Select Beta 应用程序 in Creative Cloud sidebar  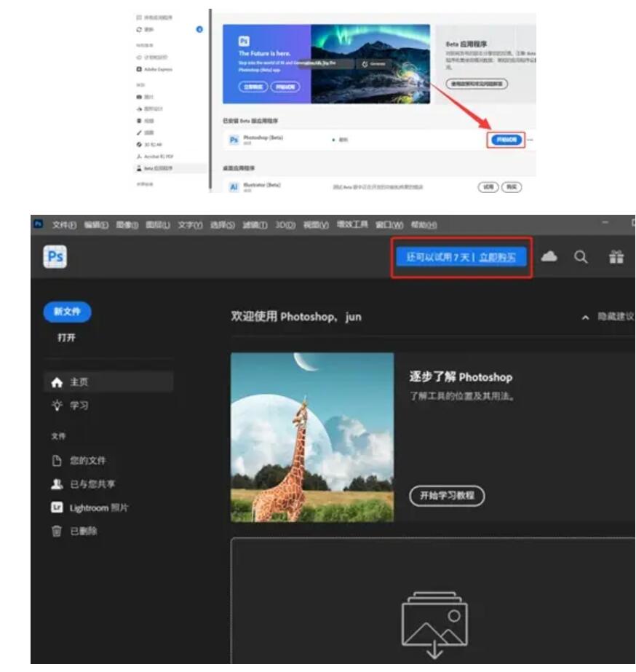click(x=154, y=168)
